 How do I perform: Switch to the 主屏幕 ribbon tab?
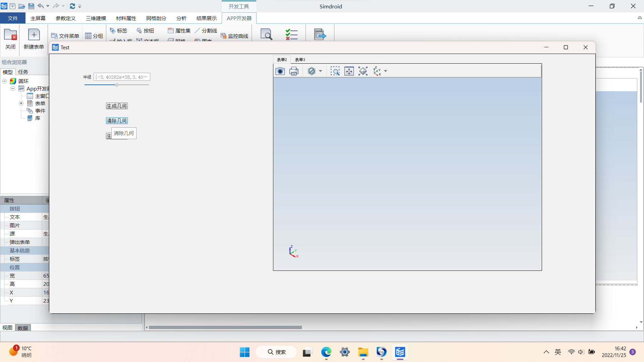click(38, 18)
